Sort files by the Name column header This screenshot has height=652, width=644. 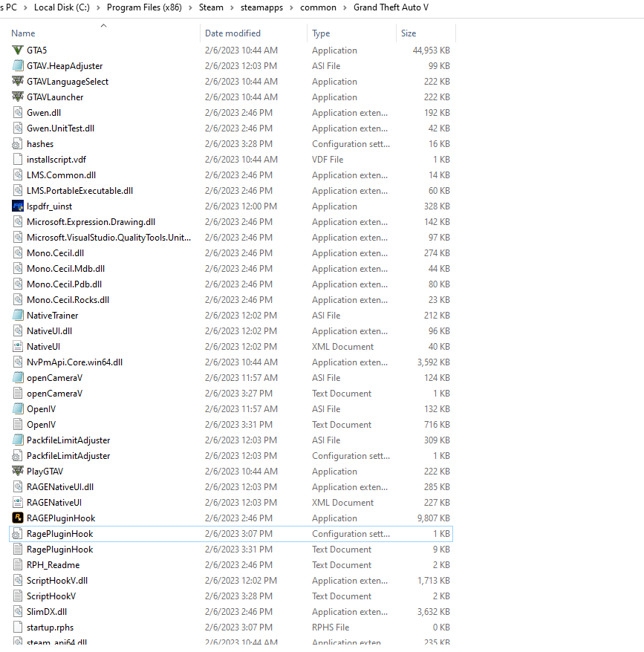tap(23, 33)
